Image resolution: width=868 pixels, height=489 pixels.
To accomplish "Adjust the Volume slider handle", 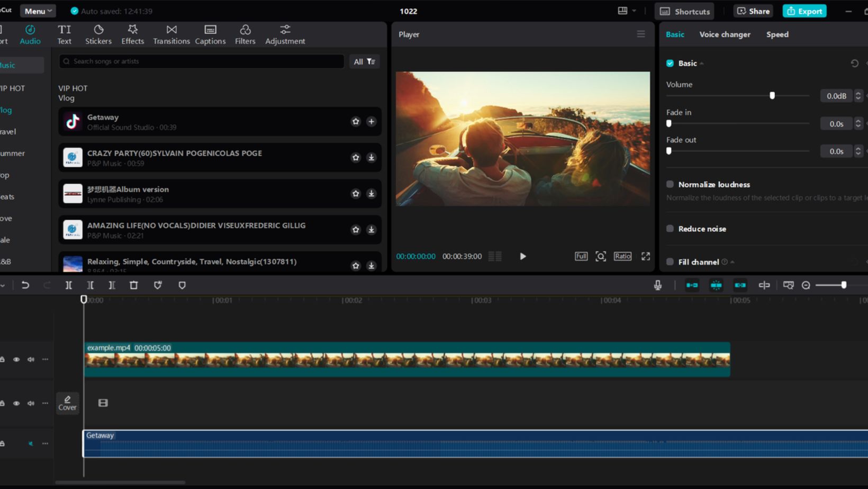I will (x=772, y=96).
